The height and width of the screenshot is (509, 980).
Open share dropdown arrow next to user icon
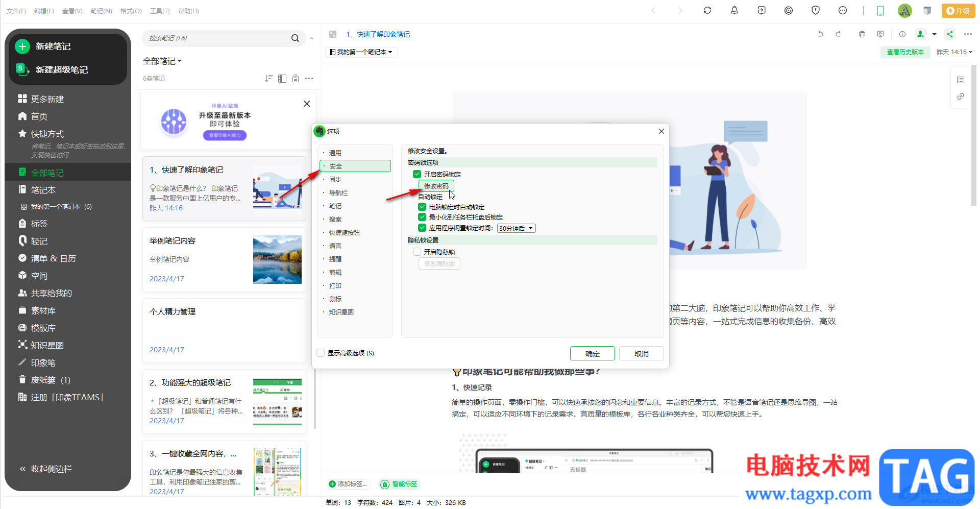click(x=935, y=34)
